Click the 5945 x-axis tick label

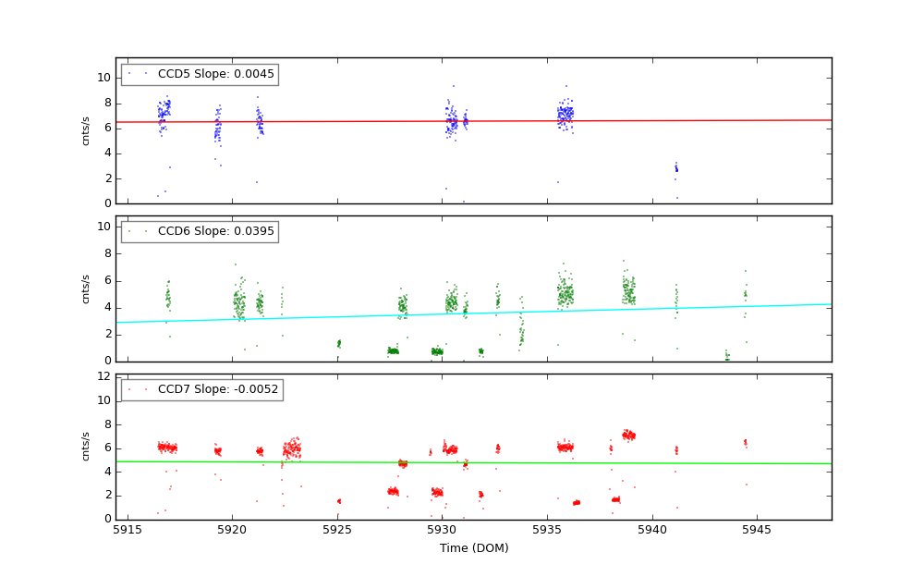coord(757,530)
